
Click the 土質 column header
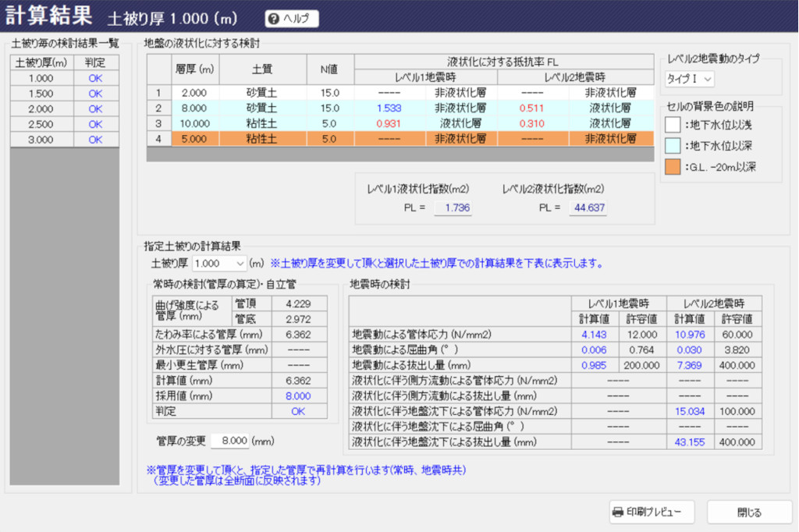pyautogui.click(x=262, y=69)
